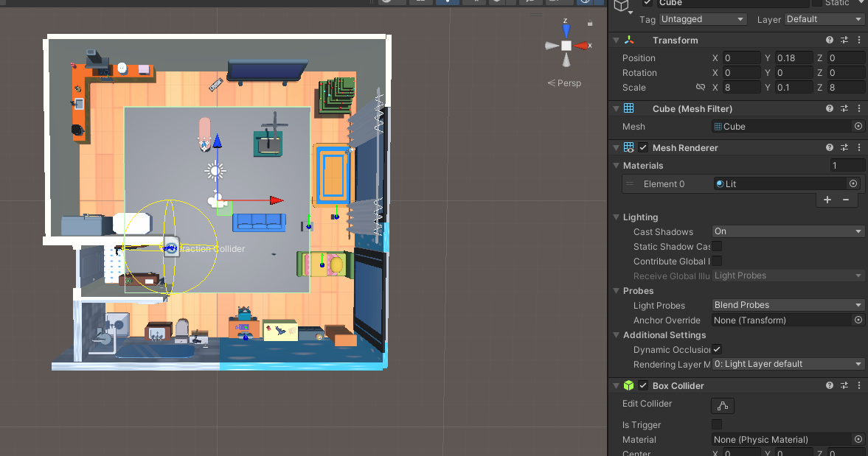Open Box Collider help reference
This screenshot has width=868, height=456.
[829, 385]
